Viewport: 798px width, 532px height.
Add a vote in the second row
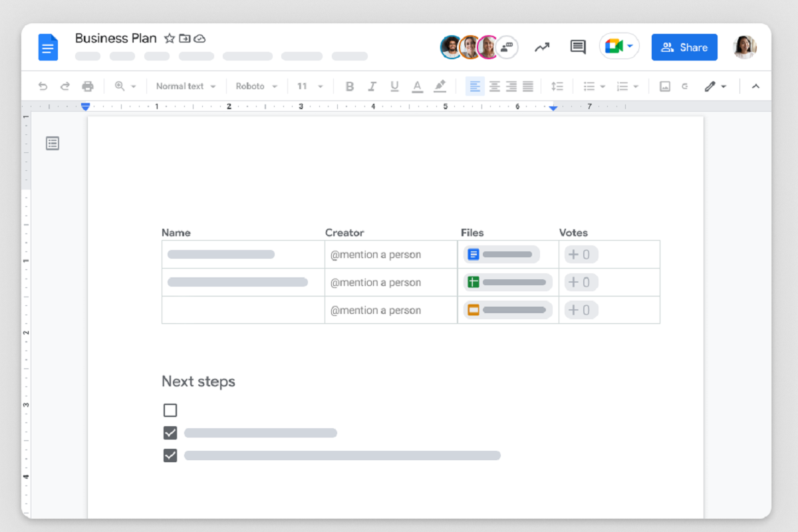click(x=581, y=283)
